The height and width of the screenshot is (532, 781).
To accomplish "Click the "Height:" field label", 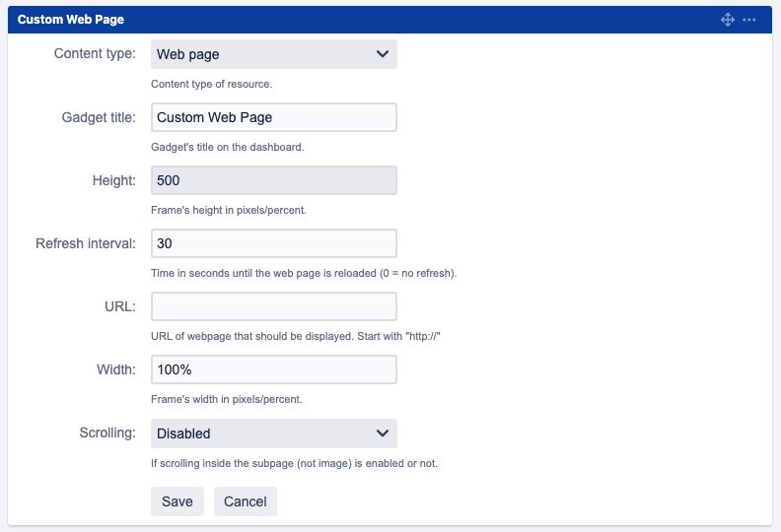I will point(114,180).
